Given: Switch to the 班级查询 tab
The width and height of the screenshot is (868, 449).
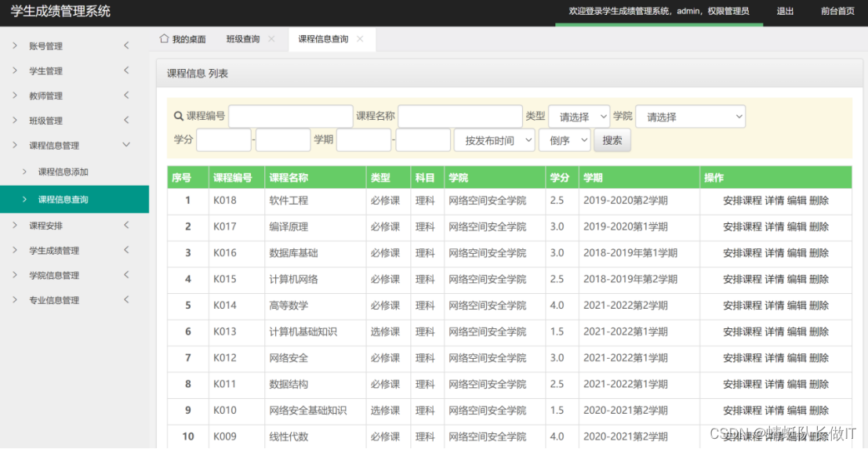Looking at the screenshot, I should coord(243,39).
